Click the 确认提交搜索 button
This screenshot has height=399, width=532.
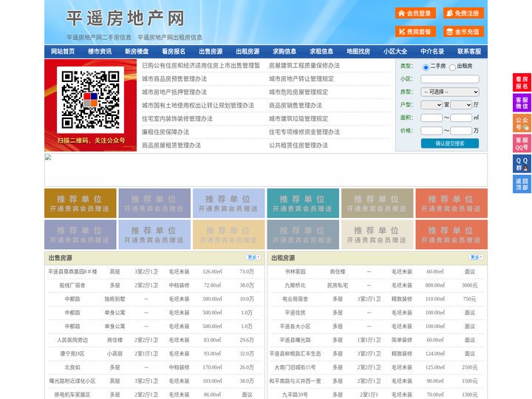tap(450, 143)
